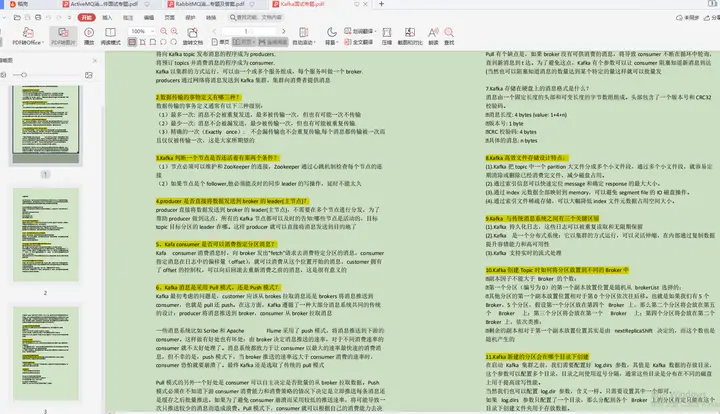
Task: Click the fit-page icon under zoom box
Action: point(153,42)
